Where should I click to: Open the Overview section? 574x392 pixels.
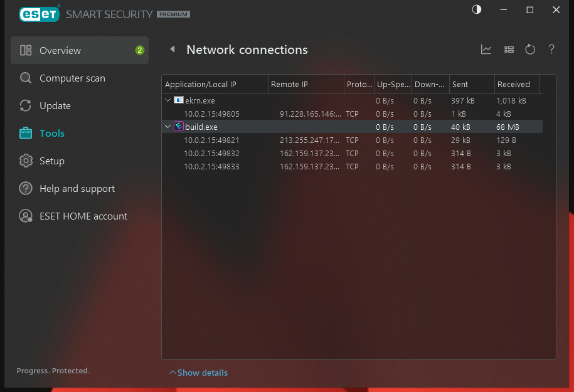tap(80, 50)
